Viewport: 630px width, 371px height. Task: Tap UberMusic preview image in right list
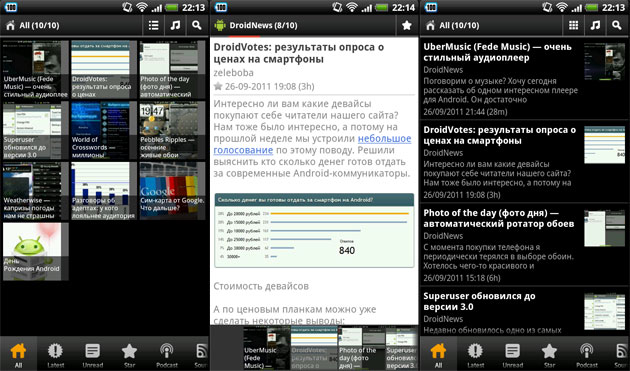[605, 62]
